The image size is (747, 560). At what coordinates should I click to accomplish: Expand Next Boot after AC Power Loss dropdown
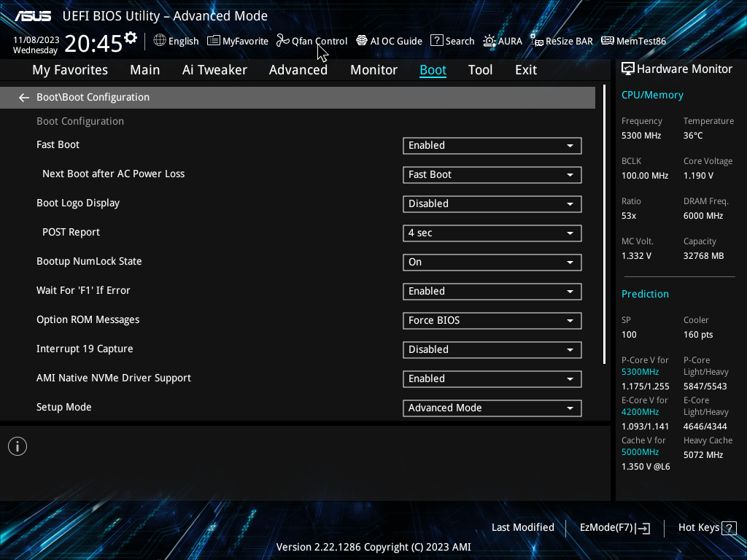coord(492,175)
